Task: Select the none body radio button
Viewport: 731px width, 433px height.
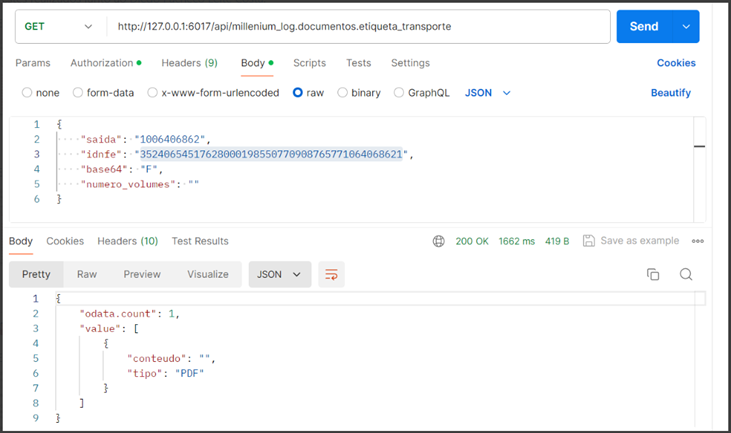Action: click(27, 93)
